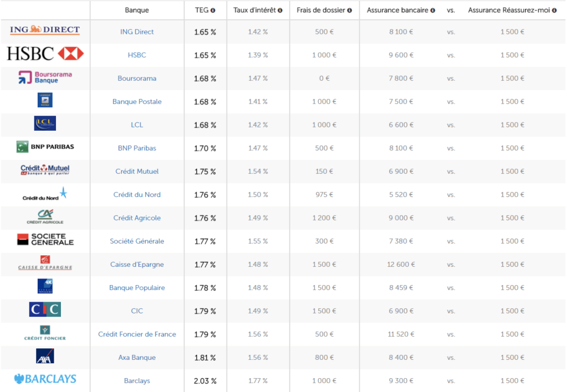Click the CIC logo thumbnail
The image size is (567, 392).
tap(45, 310)
